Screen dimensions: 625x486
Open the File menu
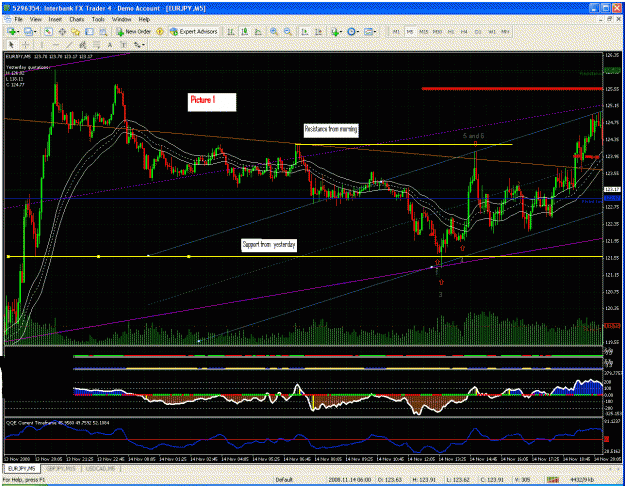(18, 19)
